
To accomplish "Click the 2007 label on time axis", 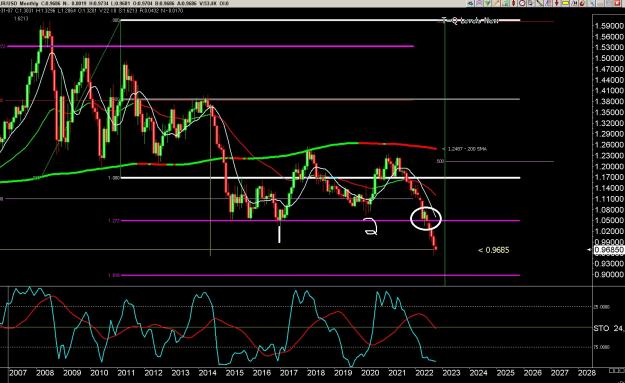I will coord(18,373).
